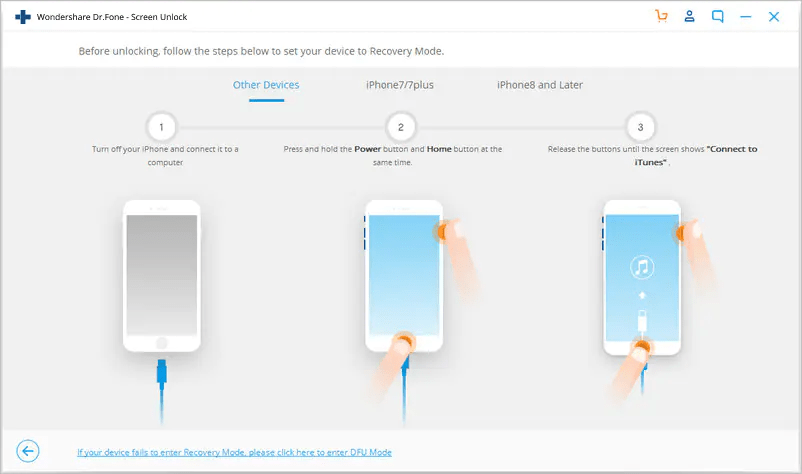
Task: Minimize the Dr.Fone window
Action: tap(746, 17)
